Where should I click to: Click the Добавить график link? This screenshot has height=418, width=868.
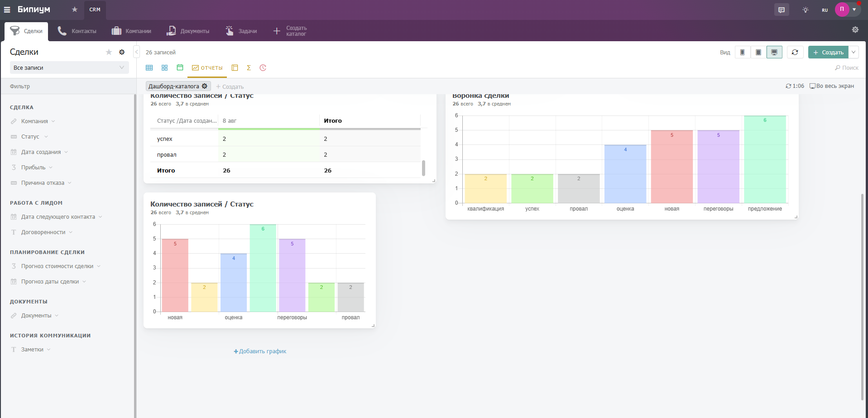(x=260, y=351)
